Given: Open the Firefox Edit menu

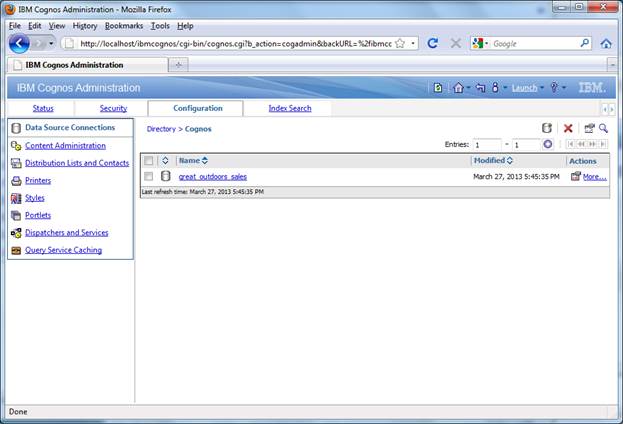Looking at the screenshot, I should [x=35, y=26].
